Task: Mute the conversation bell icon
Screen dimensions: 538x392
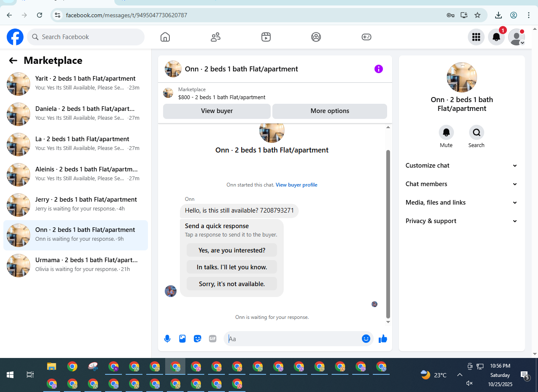Action: pyautogui.click(x=446, y=132)
